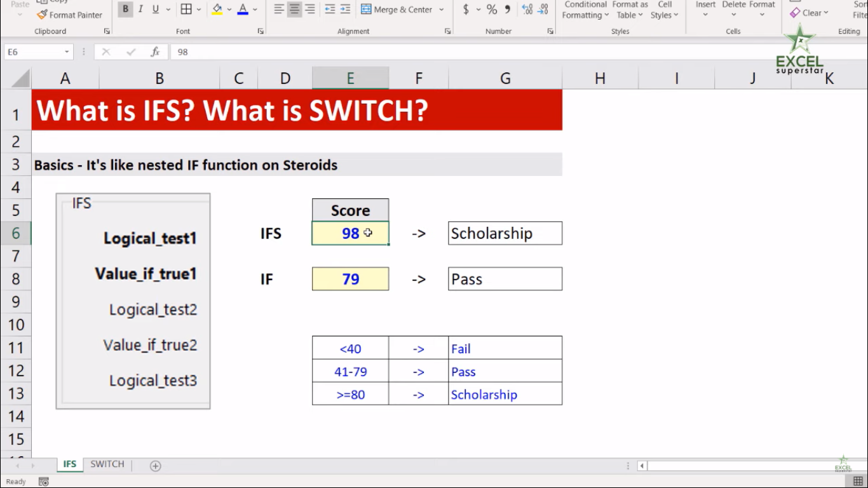Switch to the IFS sheet tab
This screenshot has height=488, width=868.
pos(69,464)
